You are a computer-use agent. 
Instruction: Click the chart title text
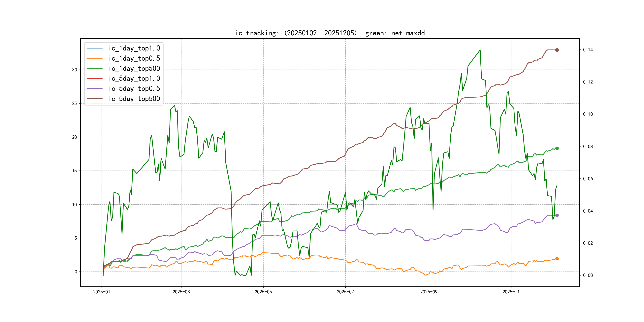[330, 33]
